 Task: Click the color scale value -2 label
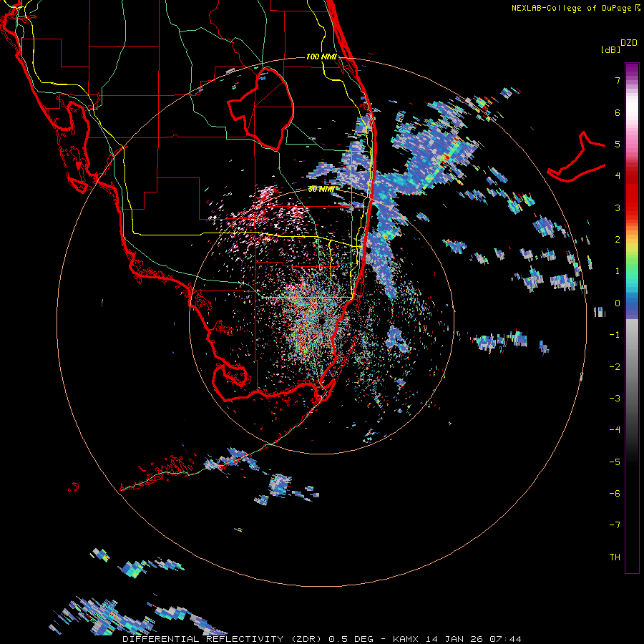tap(615, 367)
